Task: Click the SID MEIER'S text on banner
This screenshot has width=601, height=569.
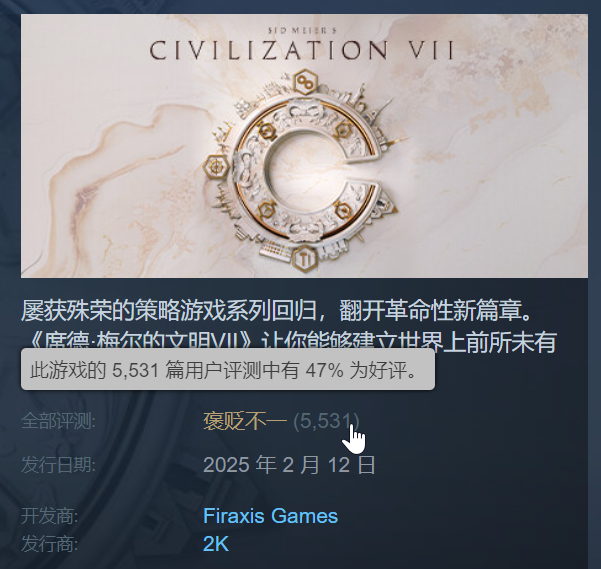Action: (302, 30)
